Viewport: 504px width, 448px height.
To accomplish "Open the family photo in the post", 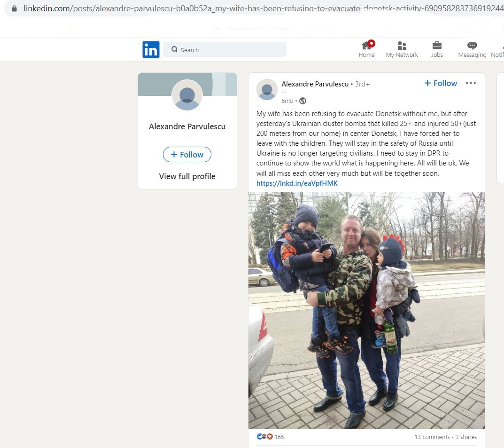I will click(x=366, y=310).
